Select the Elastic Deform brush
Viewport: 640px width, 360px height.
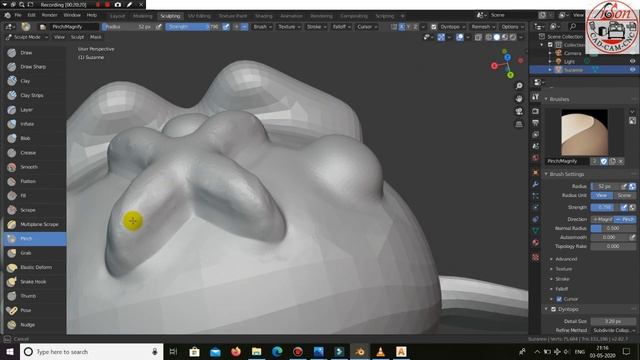click(x=35, y=267)
